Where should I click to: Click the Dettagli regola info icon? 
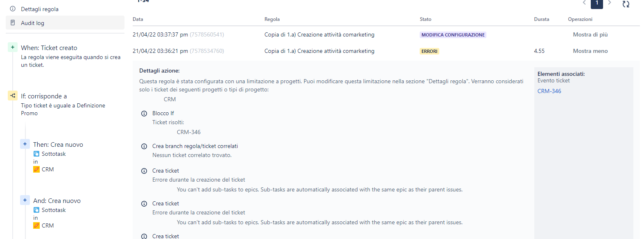point(13,9)
